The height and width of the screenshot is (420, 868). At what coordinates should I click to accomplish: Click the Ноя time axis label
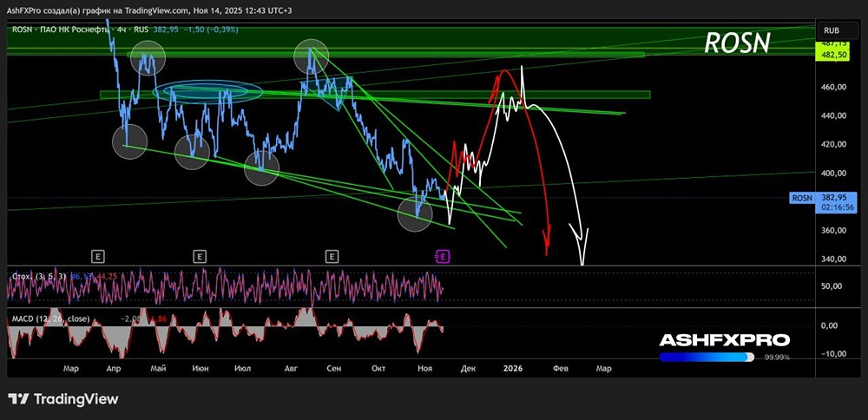(x=425, y=369)
